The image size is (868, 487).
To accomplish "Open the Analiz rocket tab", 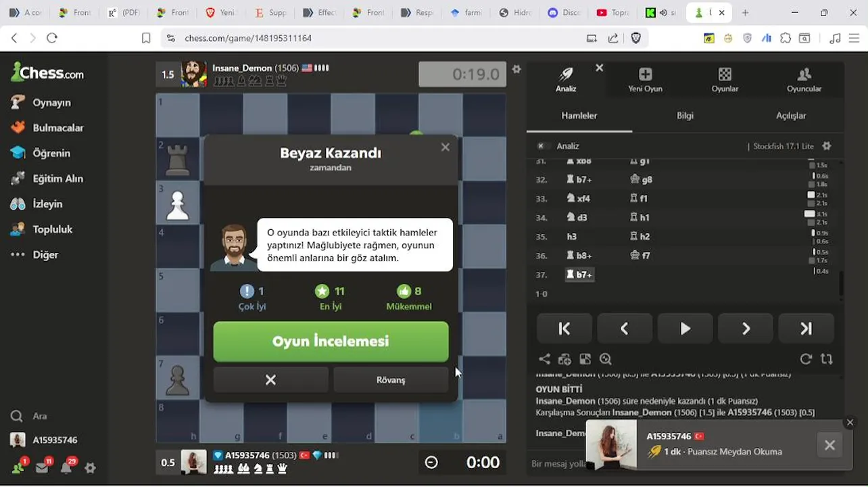I will pos(566,79).
